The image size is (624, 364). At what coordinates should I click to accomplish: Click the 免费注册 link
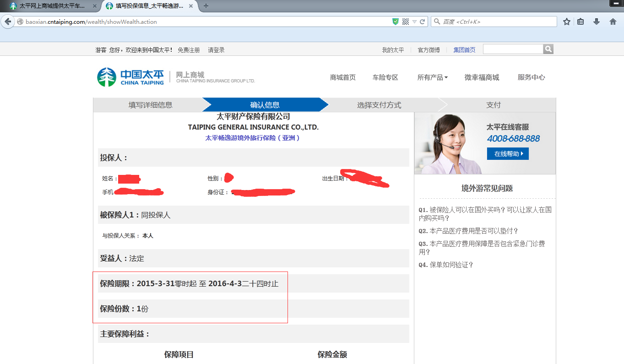click(x=189, y=50)
